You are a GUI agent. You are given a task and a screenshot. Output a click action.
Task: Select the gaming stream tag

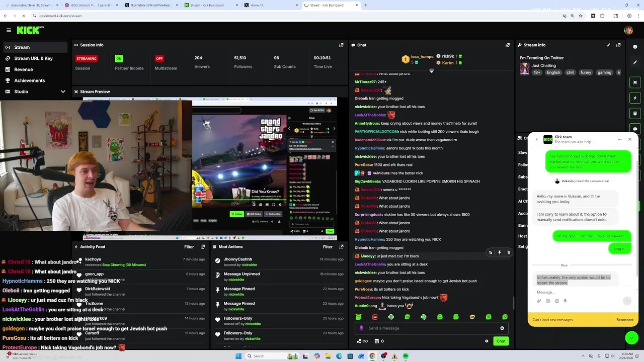click(604, 72)
